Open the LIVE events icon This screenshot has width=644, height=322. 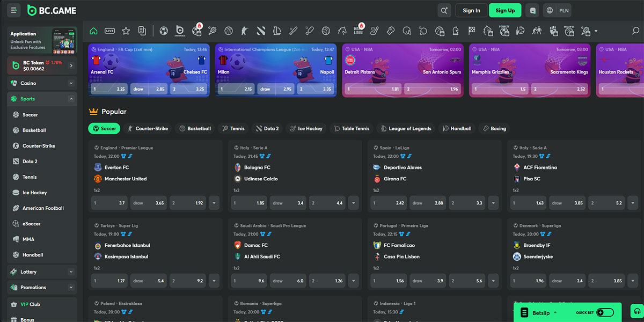click(x=109, y=31)
